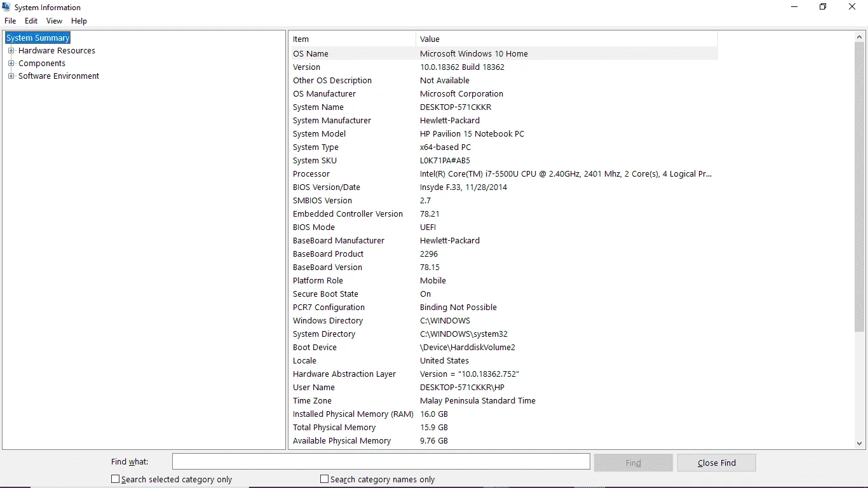Image resolution: width=868 pixels, height=488 pixels.
Task: Enable Search category names only checkbox
Action: click(324, 479)
